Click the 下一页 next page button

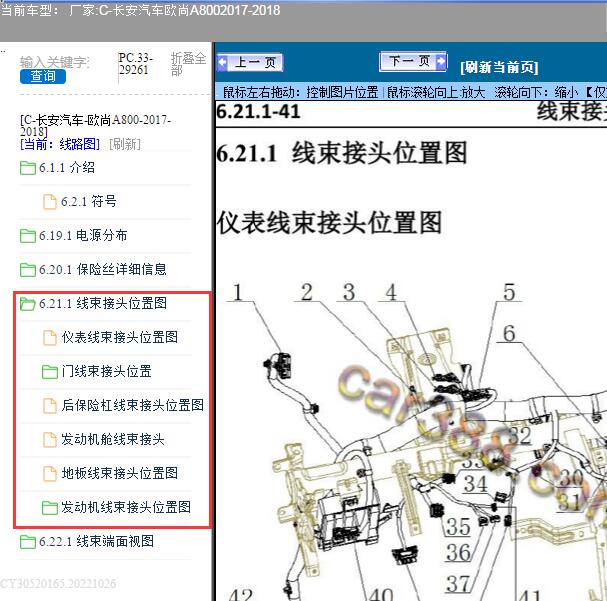(413, 62)
